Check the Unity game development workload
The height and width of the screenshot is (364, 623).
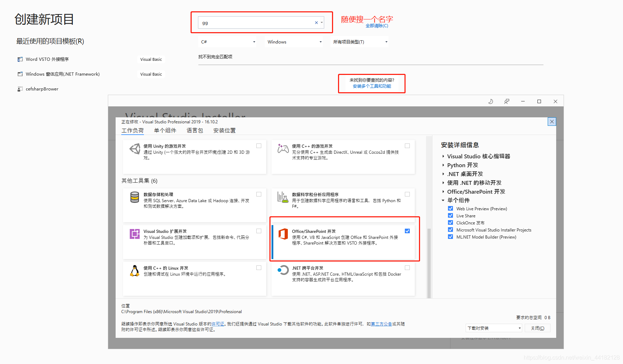(x=259, y=146)
